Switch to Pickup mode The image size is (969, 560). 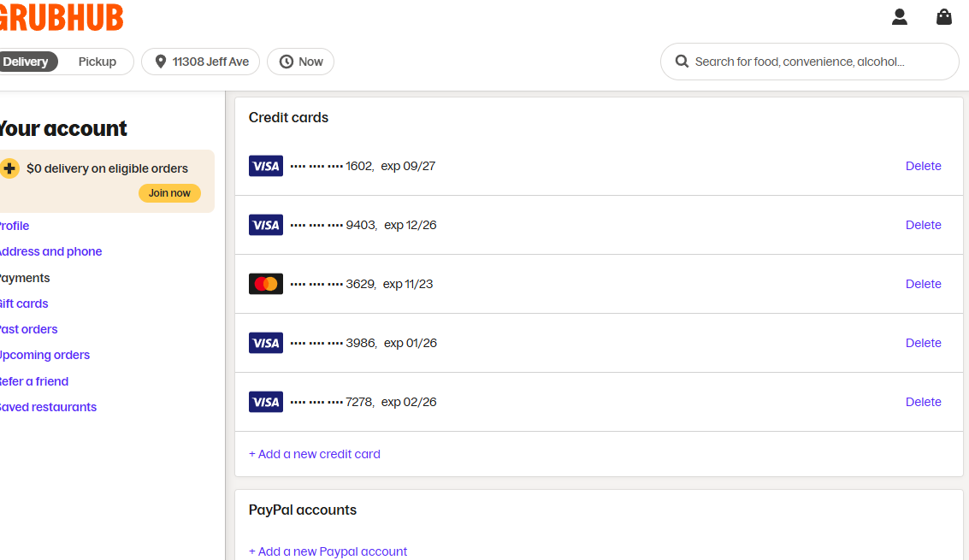[97, 62]
